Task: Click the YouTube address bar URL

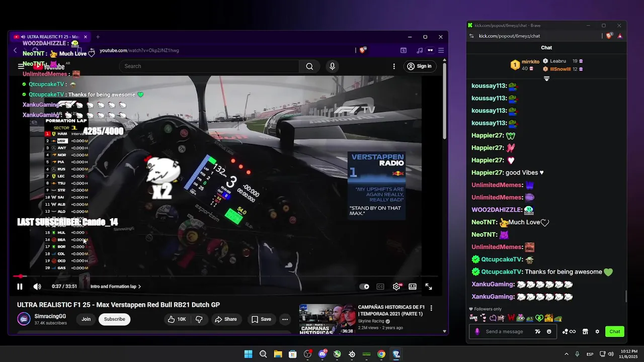Action: click(x=139, y=50)
